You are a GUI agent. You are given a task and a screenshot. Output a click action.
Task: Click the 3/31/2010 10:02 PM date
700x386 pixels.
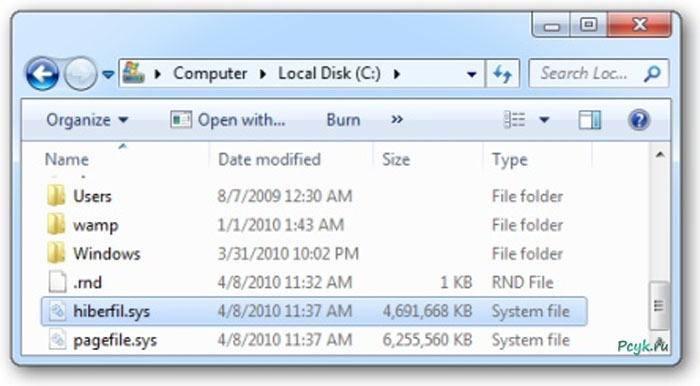(x=288, y=253)
